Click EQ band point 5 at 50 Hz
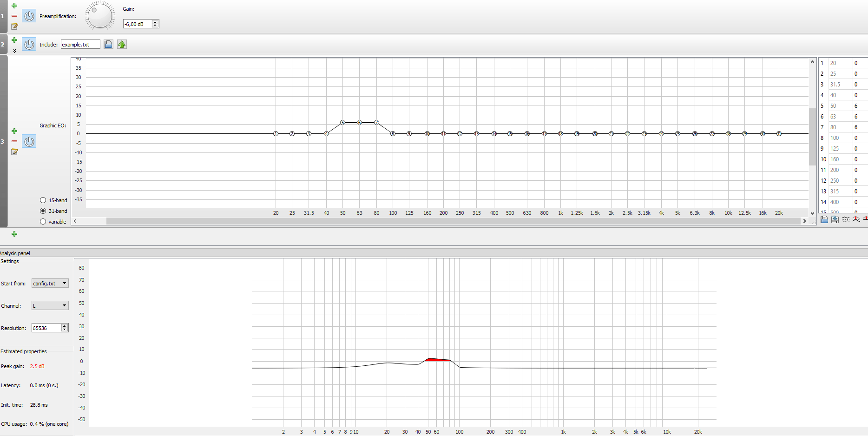This screenshot has width=868, height=436. click(342, 123)
